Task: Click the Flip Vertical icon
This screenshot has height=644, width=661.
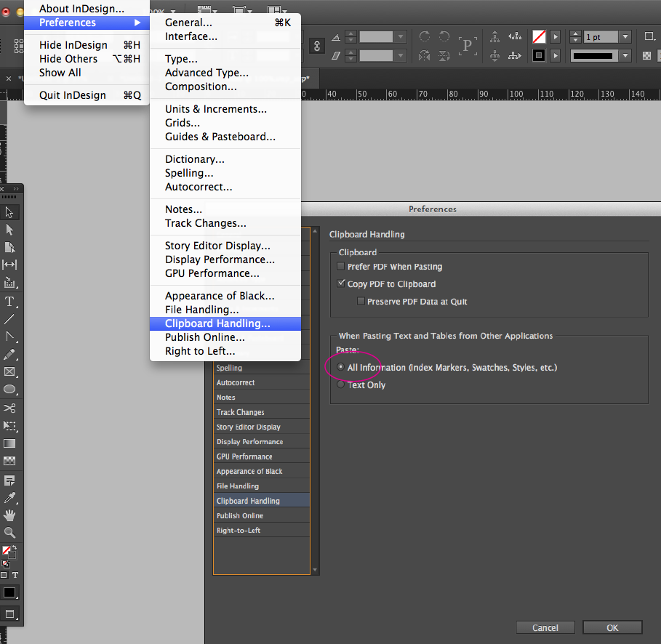Action: point(444,55)
